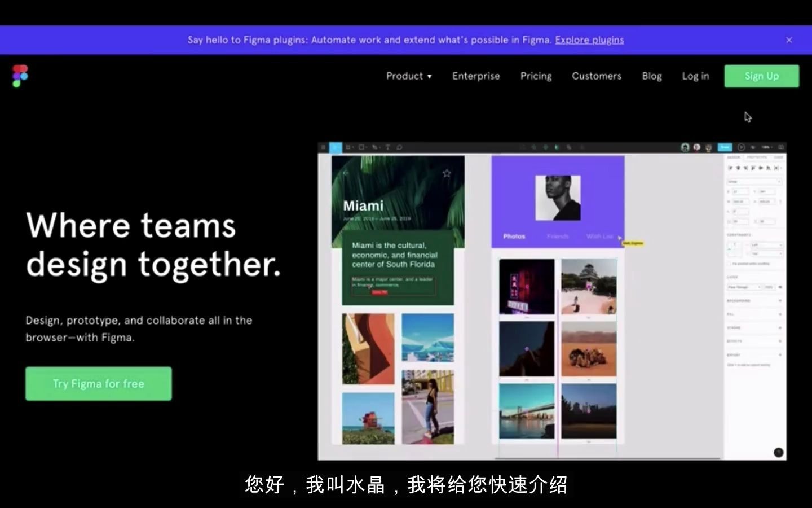Open the Enterprise page
Image resolution: width=812 pixels, height=508 pixels.
(476, 76)
